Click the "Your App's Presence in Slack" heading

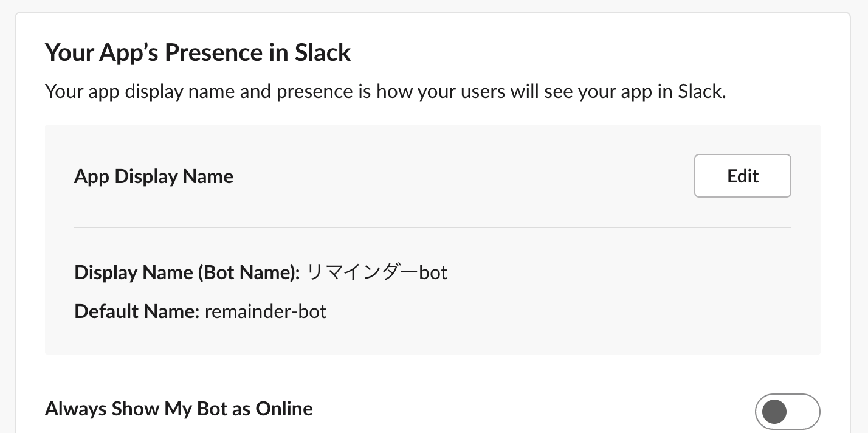pyautogui.click(x=198, y=52)
